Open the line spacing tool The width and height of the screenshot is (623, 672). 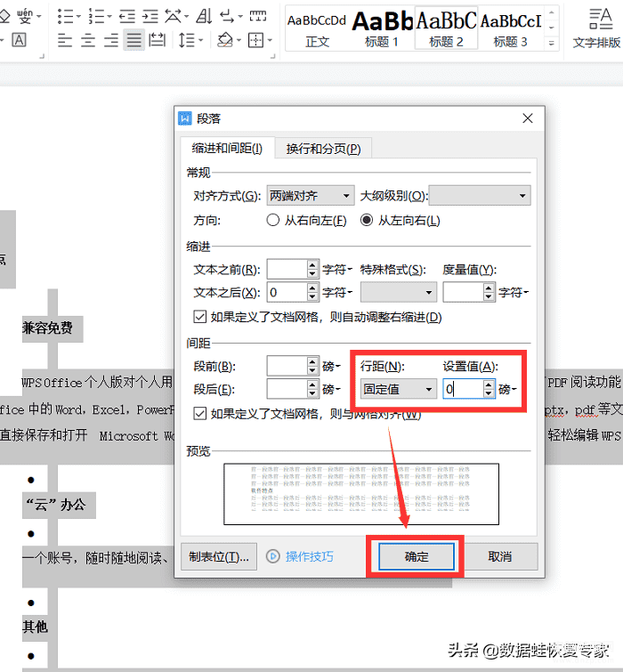click(186, 40)
